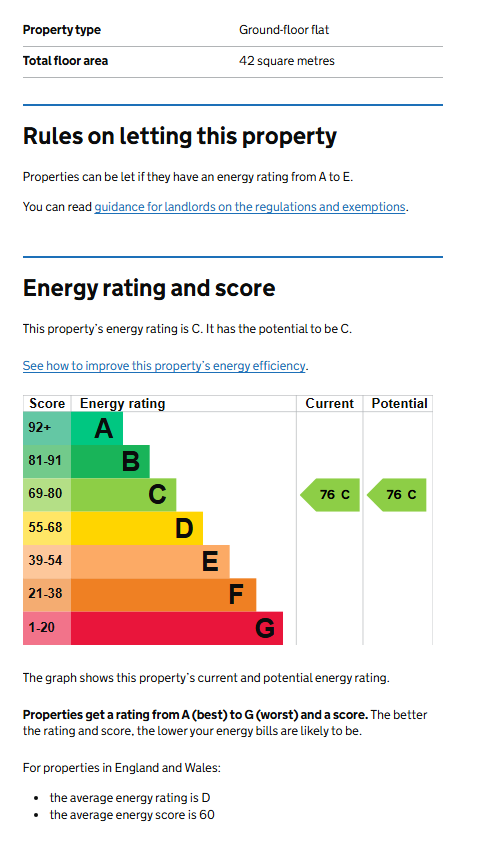Select the light orange E rating bar
Image resolution: width=496 pixels, height=855 pixels.
(150, 561)
